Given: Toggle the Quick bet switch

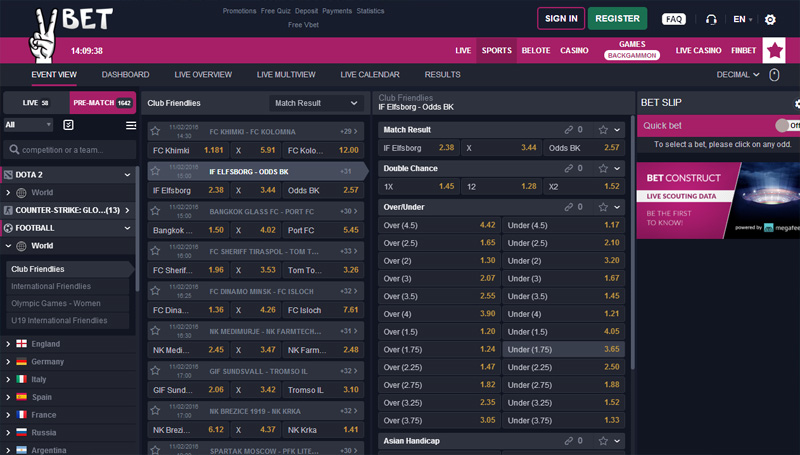Looking at the screenshot, I should (x=787, y=125).
